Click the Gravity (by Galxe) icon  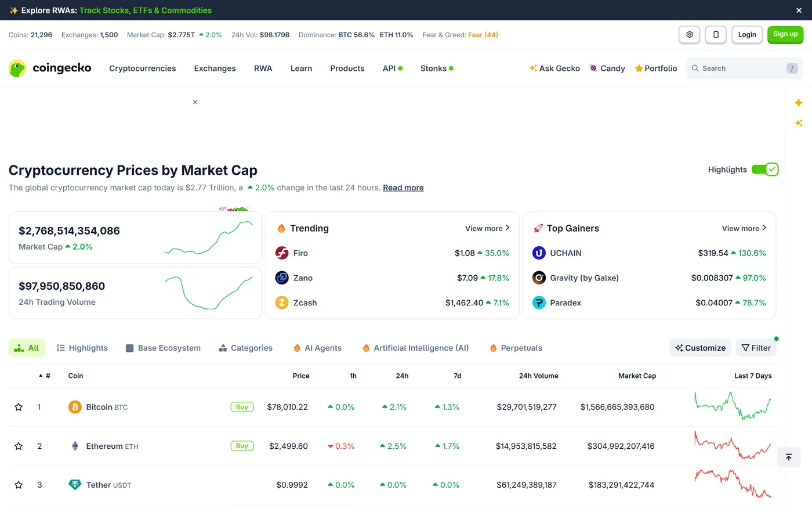(x=539, y=278)
